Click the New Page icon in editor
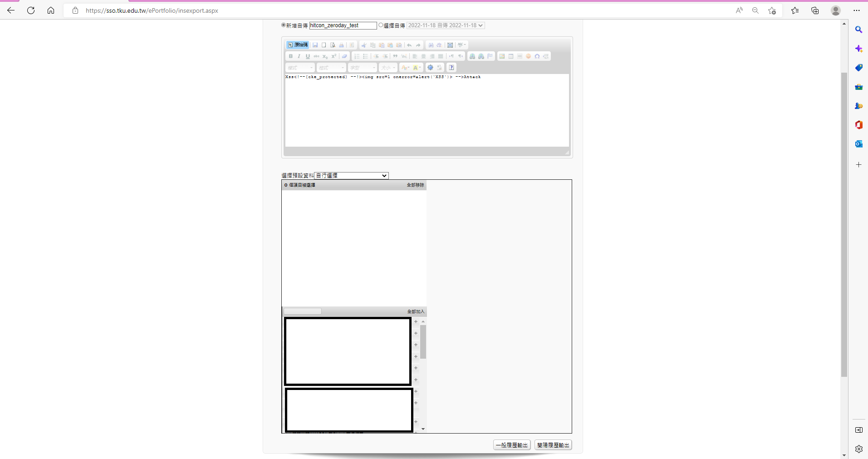 [x=324, y=45]
